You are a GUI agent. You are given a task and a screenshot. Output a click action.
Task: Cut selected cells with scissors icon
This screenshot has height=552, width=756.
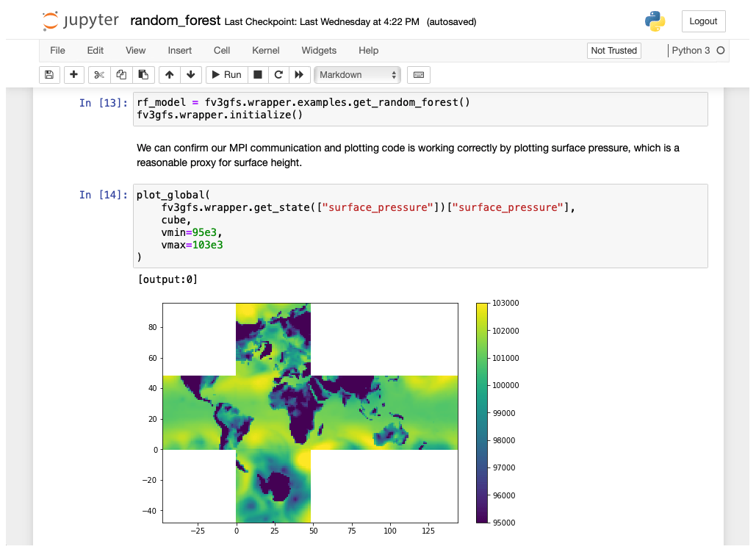point(99,74)
